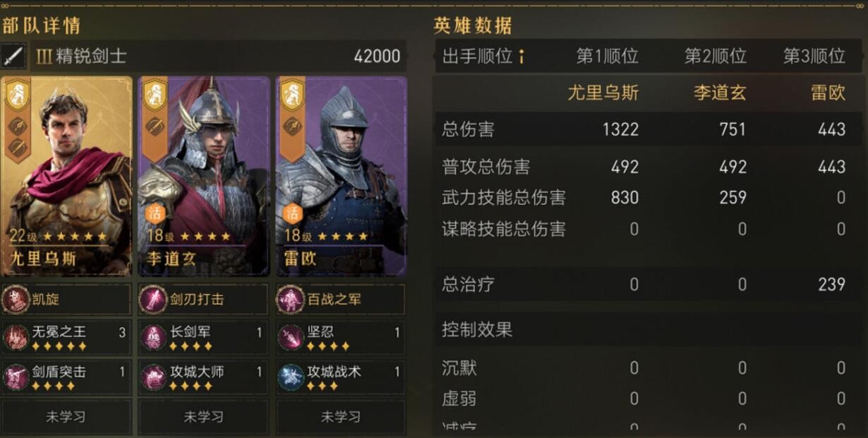Click the 未学习 slot under 雷欧
Image resolution: width=868 pixels, height=438 pixels.
(x=339, y=417)
